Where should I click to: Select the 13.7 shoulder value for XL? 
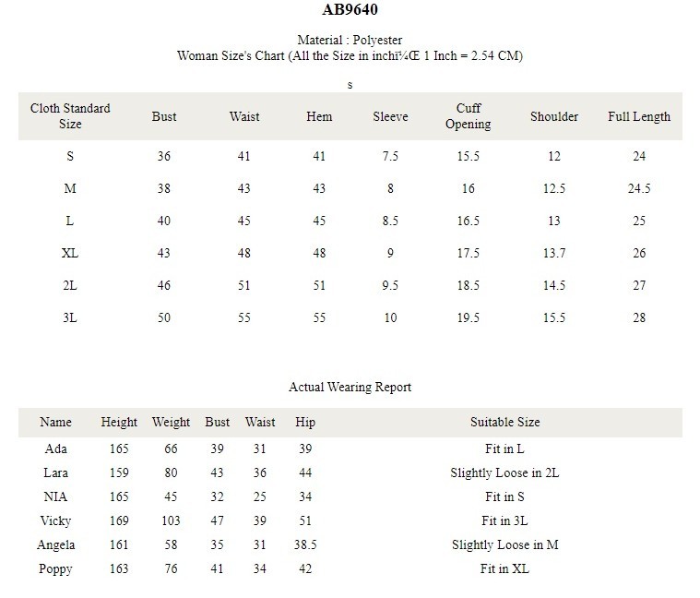pyautogui.click(x=554, y=253)
